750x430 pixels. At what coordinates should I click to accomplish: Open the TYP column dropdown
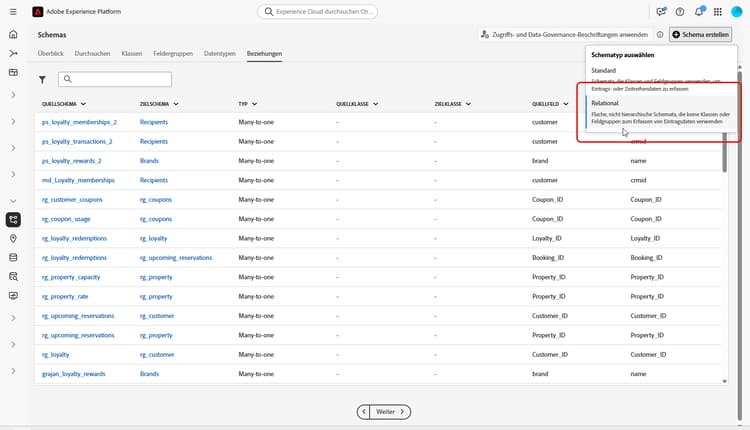click(254, 104)
